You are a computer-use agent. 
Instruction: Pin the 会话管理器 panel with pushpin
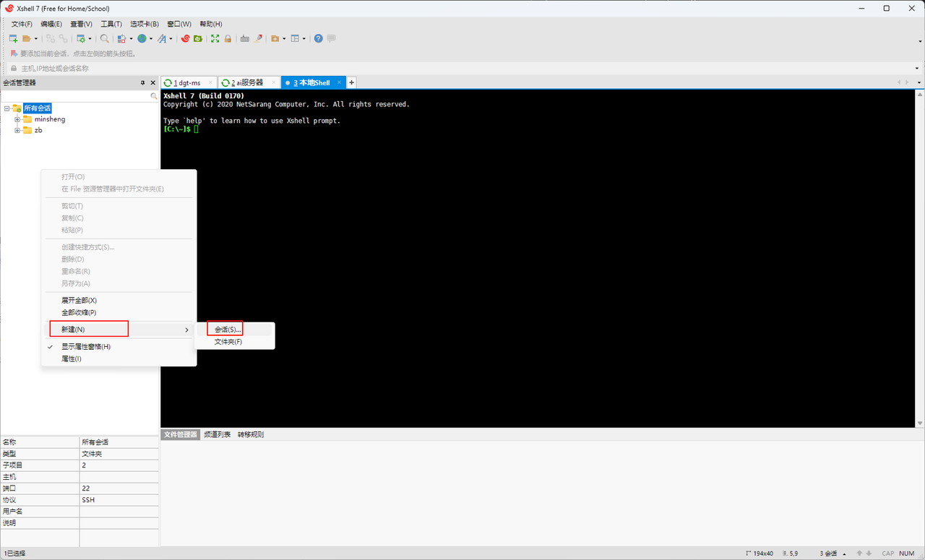click(142, 83)
